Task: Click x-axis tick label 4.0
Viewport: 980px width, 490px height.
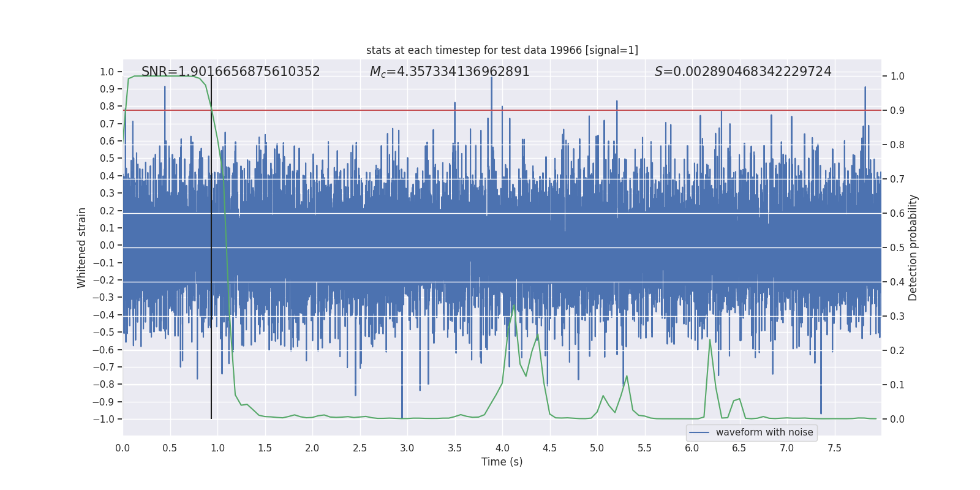Action: (502, 448)
